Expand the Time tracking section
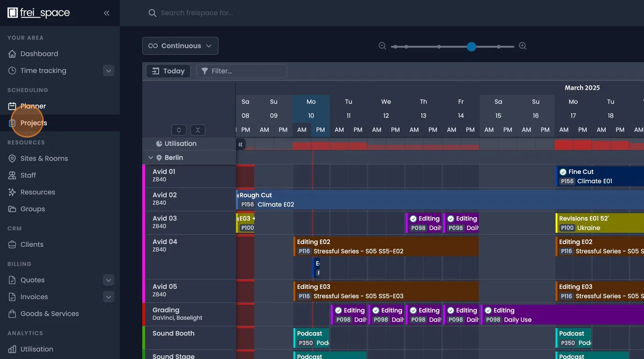Screen dimensions: 644x359 [108, 70]
